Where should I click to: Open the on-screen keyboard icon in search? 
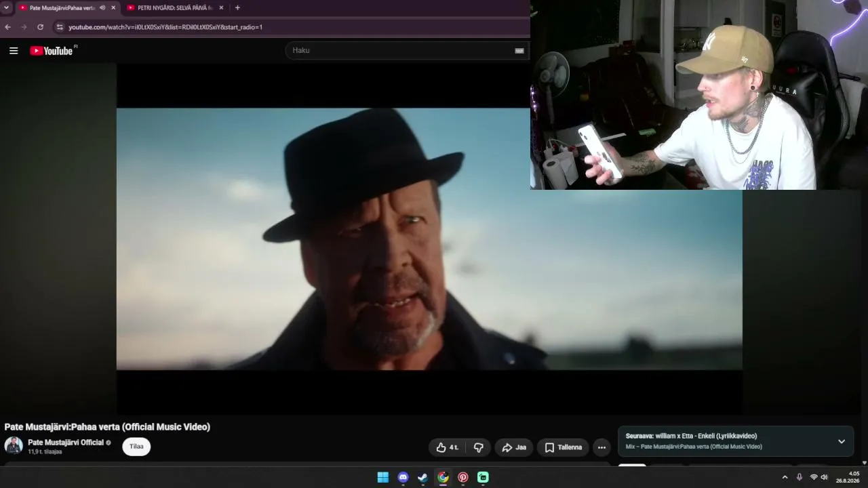coord(519,50)
